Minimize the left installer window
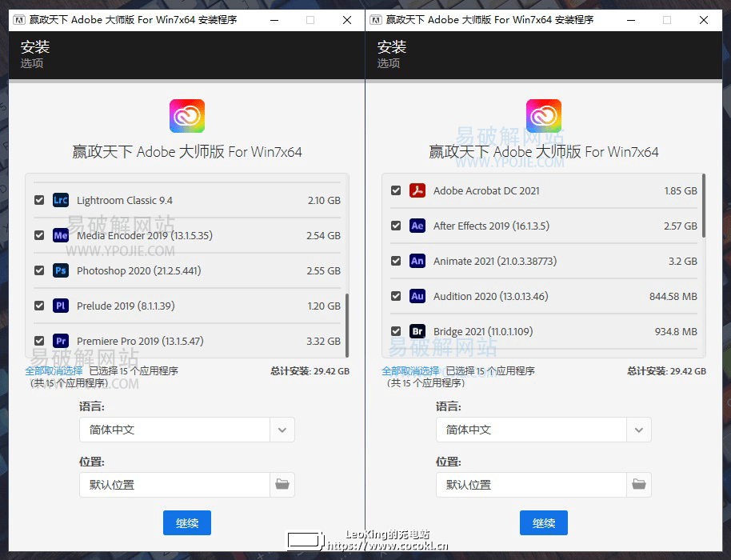This screenshot has height=560, width=731. tap(274, 20)
